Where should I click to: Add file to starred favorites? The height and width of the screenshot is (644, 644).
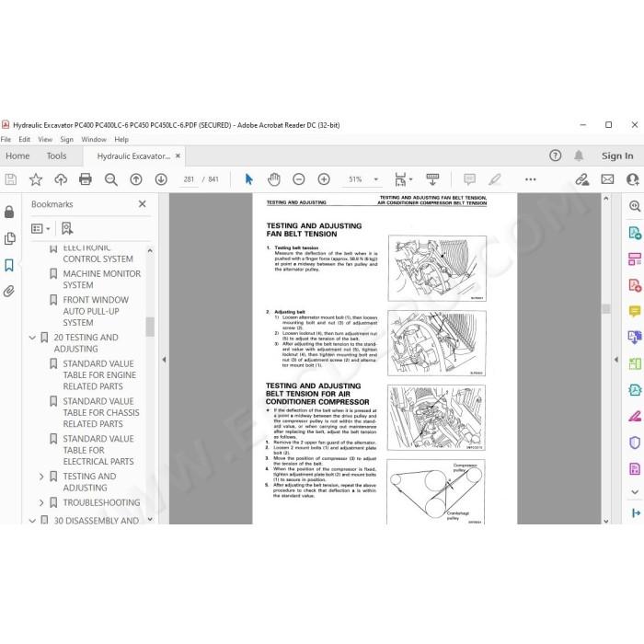tap(36, 179)
